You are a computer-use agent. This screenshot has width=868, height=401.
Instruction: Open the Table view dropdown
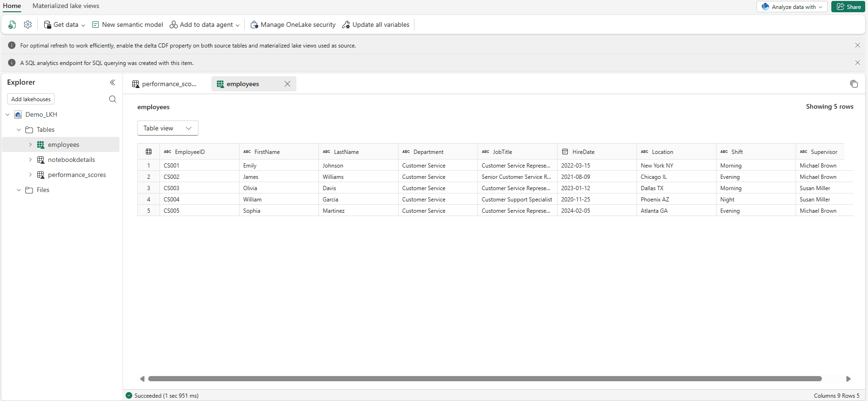168,128
